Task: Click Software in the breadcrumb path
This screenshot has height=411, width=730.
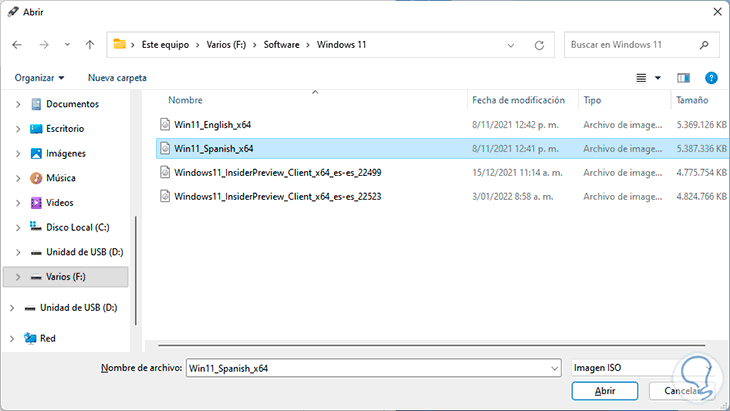Action: (x=282, y=45)
